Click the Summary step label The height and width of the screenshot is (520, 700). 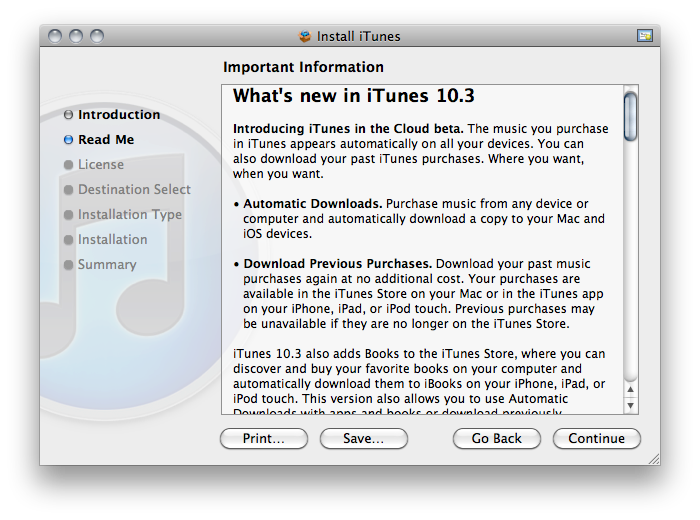point(107,265)
